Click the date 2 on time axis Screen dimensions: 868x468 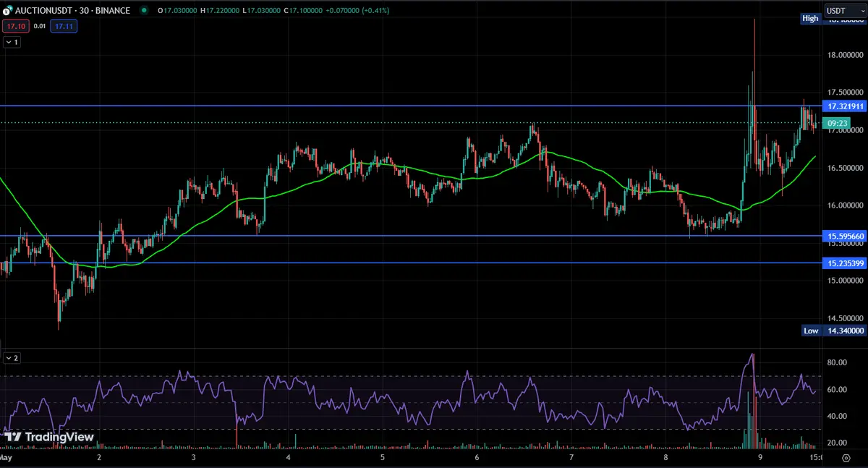pos(98,458)
